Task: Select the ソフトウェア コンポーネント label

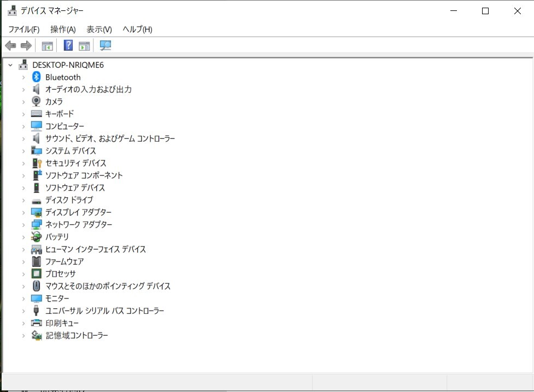Action: pyautogui.click(x=84, y=175)
